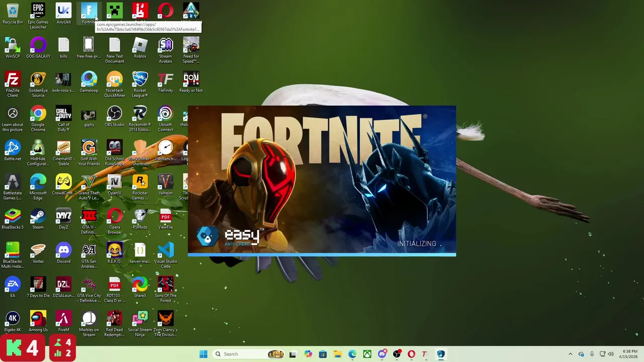This screenshot has height=362, width=644.
Task: Launch 7 Days to Die icon
Action: [x=38, y=287]
